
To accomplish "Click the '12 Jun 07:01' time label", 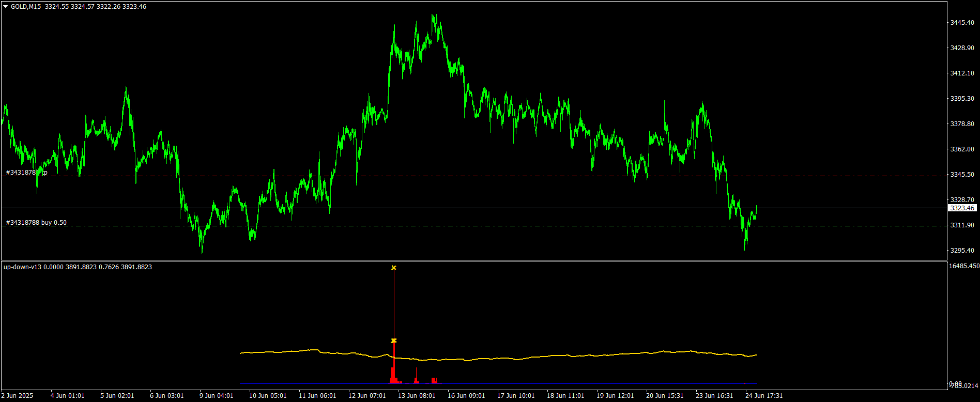I will click(x=367, y=396).
